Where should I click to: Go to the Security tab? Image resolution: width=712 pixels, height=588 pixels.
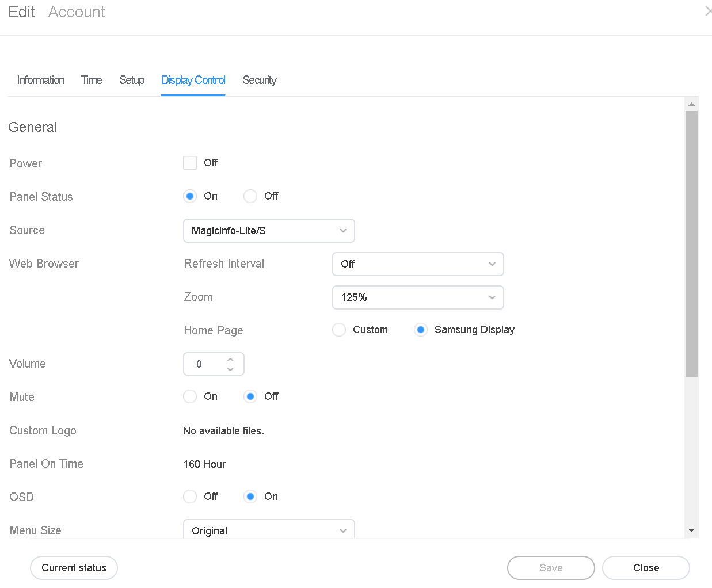point(260,80)
